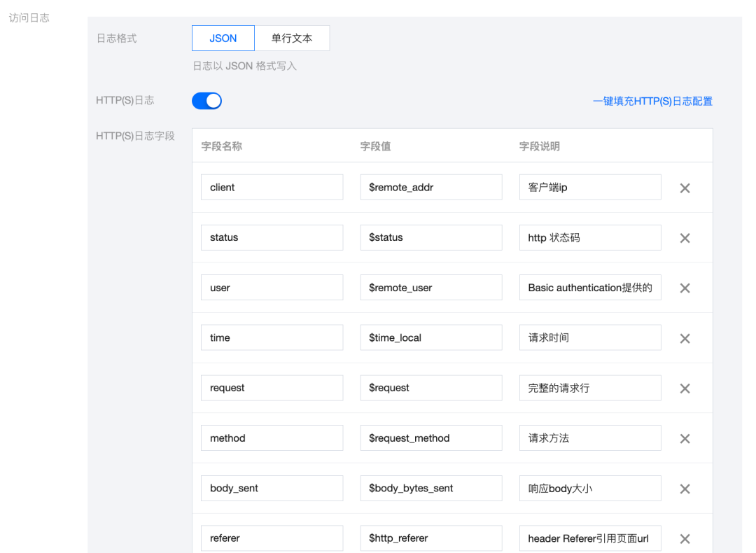756x553 pixels.
Task: Remove the referer field row
Action: tap(685, 539)
